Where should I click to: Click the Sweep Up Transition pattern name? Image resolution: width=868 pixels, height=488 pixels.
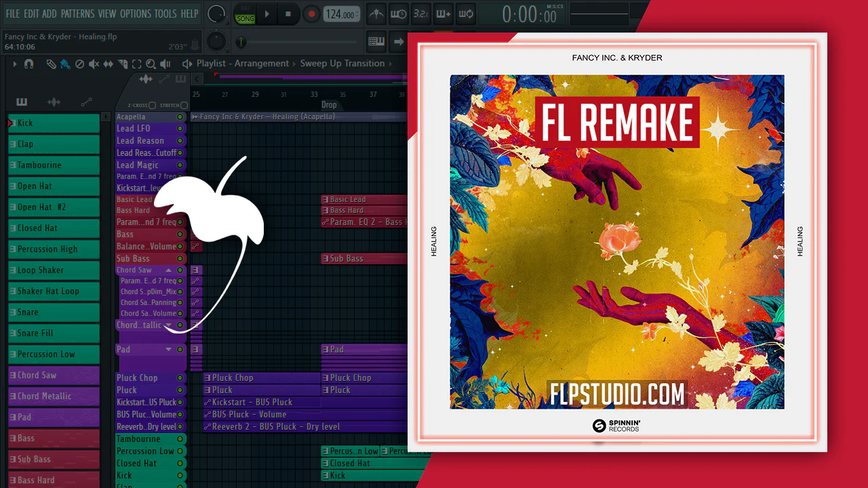(x=342, y=64)
